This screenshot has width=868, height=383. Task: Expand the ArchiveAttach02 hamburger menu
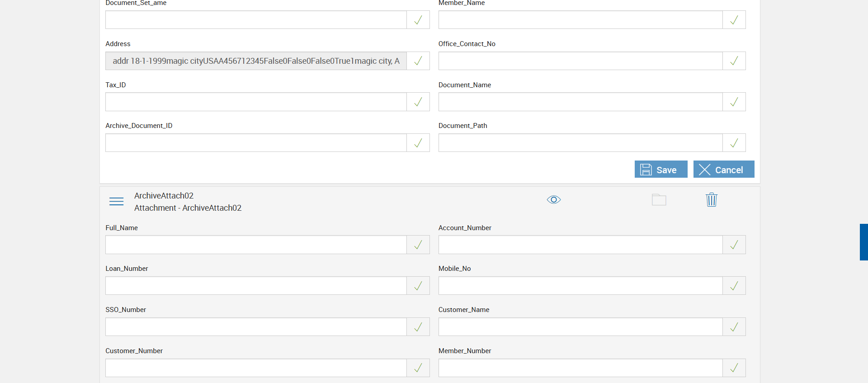point(116,201)
